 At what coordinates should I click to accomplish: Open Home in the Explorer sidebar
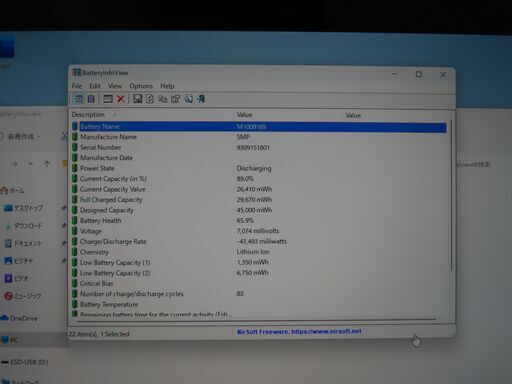13,191
